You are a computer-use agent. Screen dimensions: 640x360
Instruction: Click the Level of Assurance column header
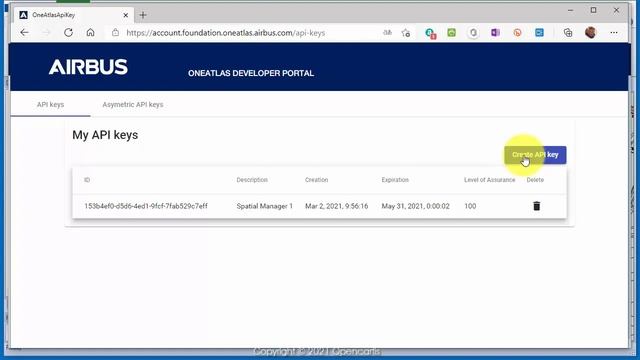click(x=489, y=180)
